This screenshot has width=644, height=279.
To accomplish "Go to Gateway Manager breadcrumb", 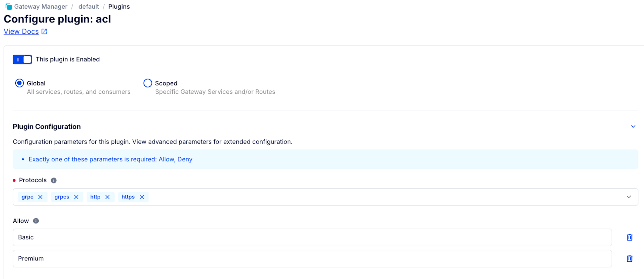I will [x=41, y=7].
